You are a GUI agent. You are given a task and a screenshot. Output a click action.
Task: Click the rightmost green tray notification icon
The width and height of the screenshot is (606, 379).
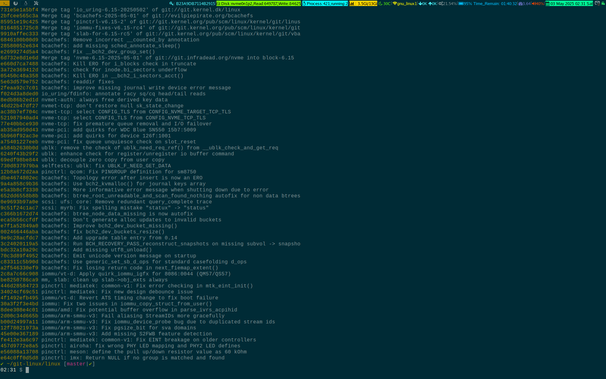603,3
